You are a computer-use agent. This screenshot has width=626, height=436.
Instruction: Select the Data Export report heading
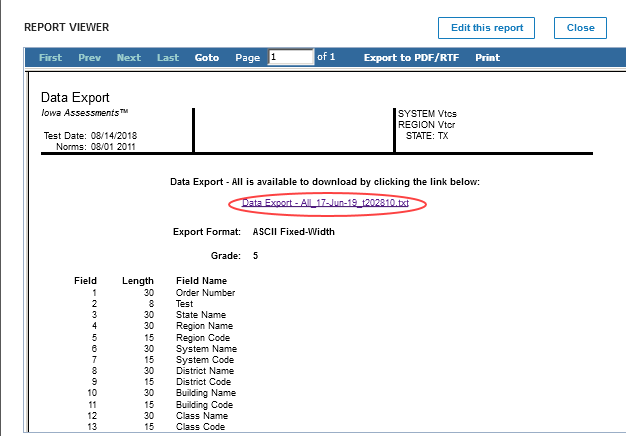click(76, 98)
